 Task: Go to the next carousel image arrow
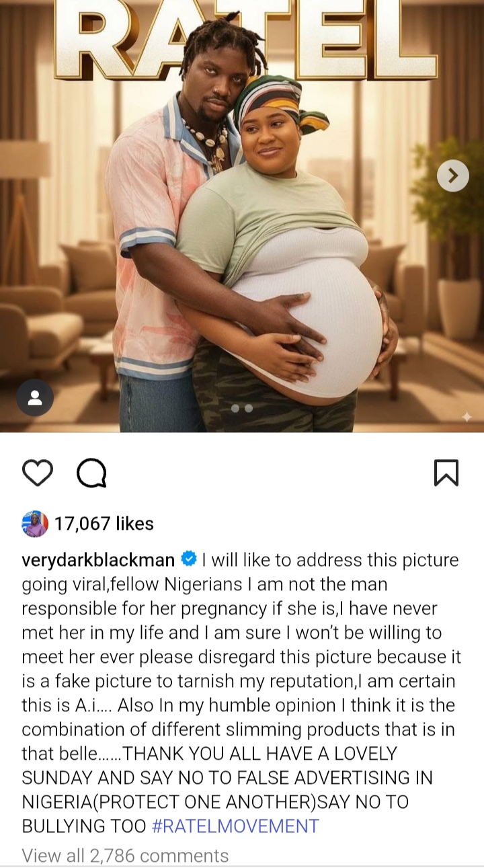click(x=453, y=175)
